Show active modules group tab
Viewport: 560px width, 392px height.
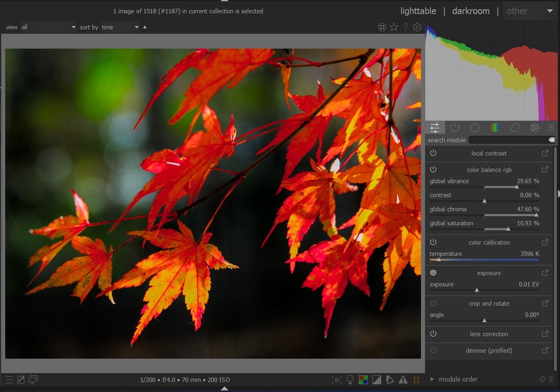(x=455, y=127)
